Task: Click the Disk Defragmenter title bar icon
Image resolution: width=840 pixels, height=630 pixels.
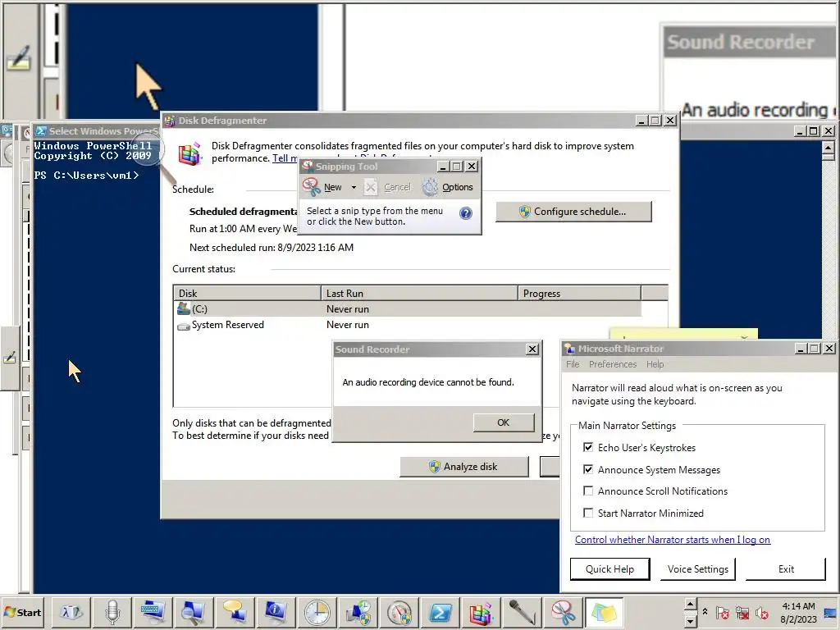Action: tap(171, 121)
